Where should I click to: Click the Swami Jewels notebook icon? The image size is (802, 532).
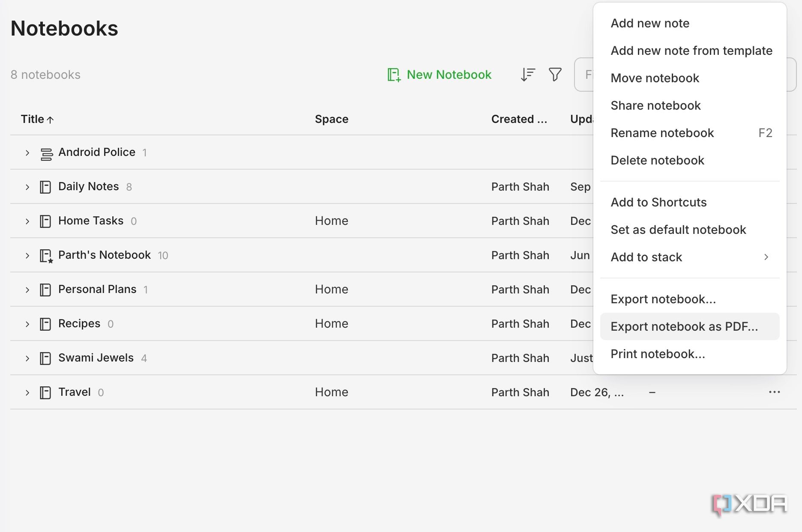45,359
